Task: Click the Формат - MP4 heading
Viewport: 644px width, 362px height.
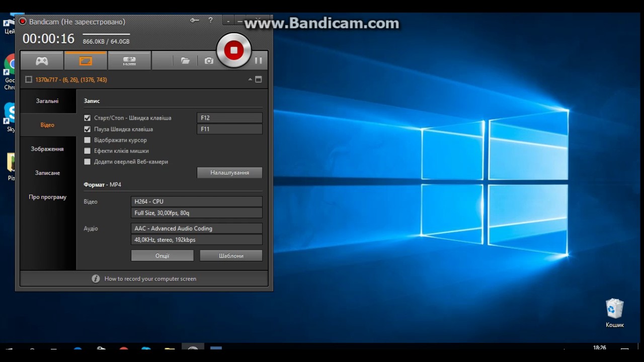Action: pyautogui.click(x=102, y=185)
